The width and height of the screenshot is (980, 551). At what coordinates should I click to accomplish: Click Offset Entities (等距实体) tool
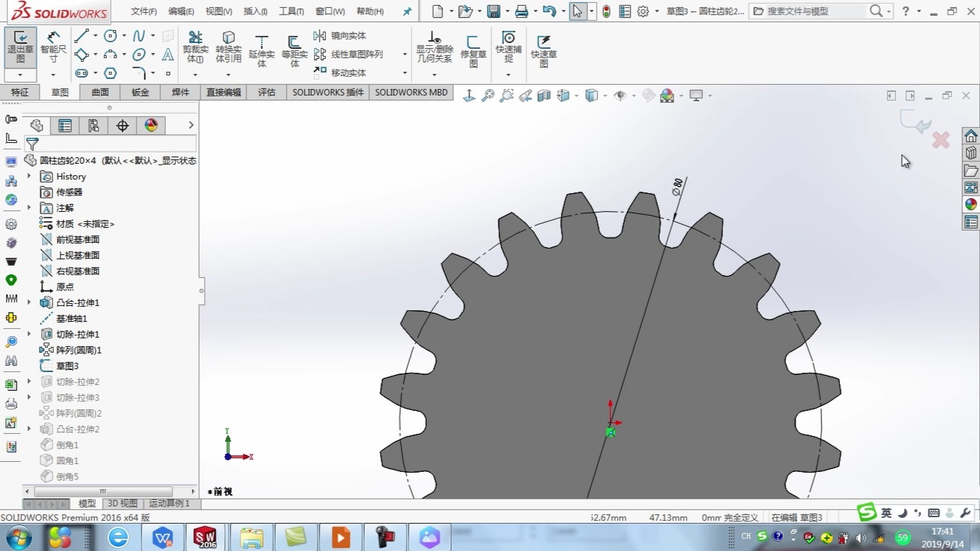point(294,50)
